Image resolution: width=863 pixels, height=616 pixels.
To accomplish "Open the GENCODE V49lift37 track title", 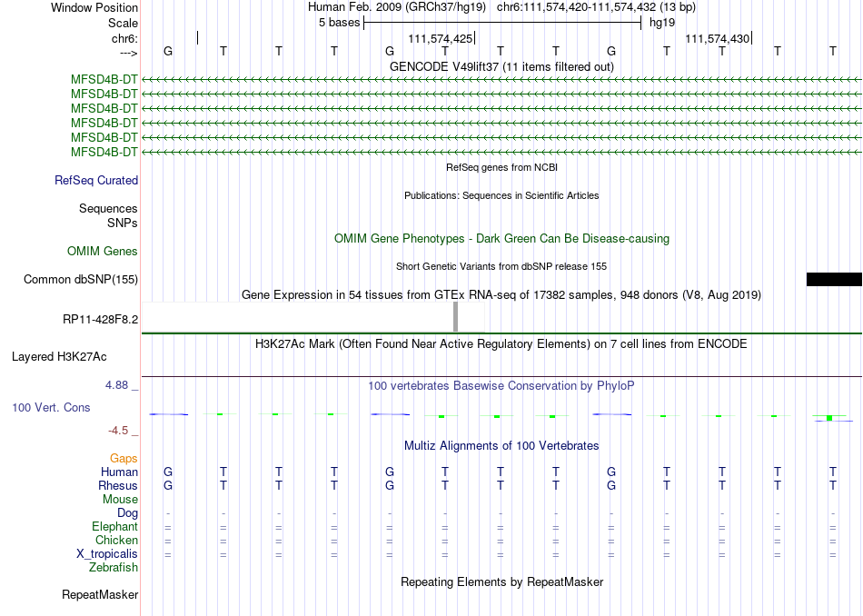I will pos(501,66).
